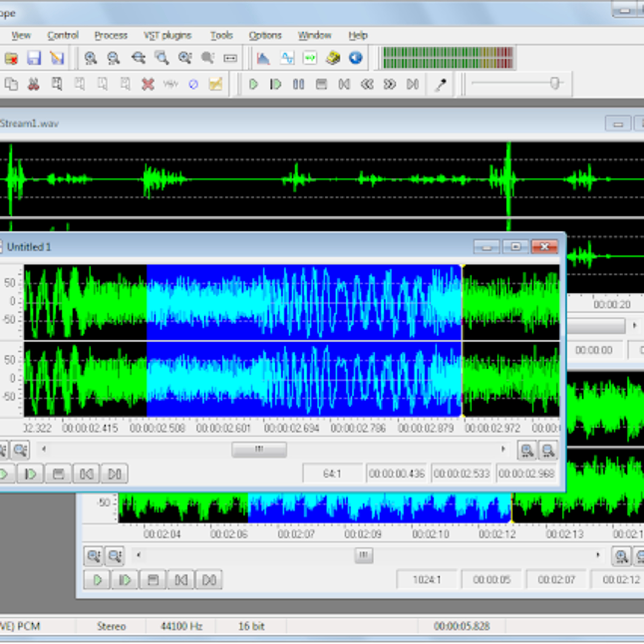This screenshot has width=644, height=644.
Task: Click Play in the back 1024:1 window
Action: pyautogui.click(x=97, y=580)
